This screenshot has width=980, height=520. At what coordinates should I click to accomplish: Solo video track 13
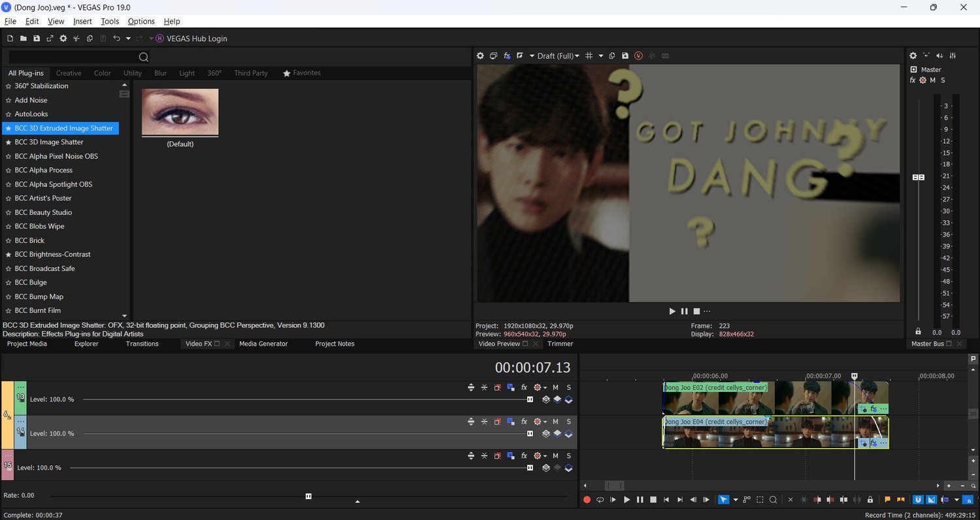pyautogui.click(x=568, y=387)
